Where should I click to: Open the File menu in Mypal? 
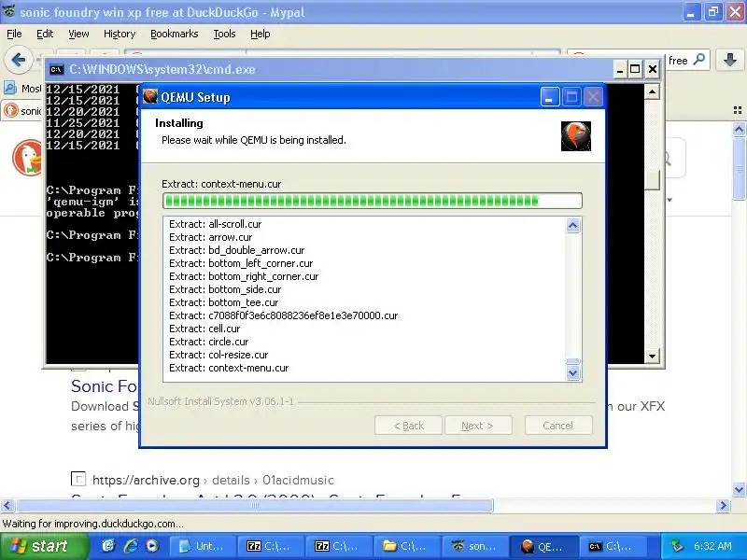point(14,34)
